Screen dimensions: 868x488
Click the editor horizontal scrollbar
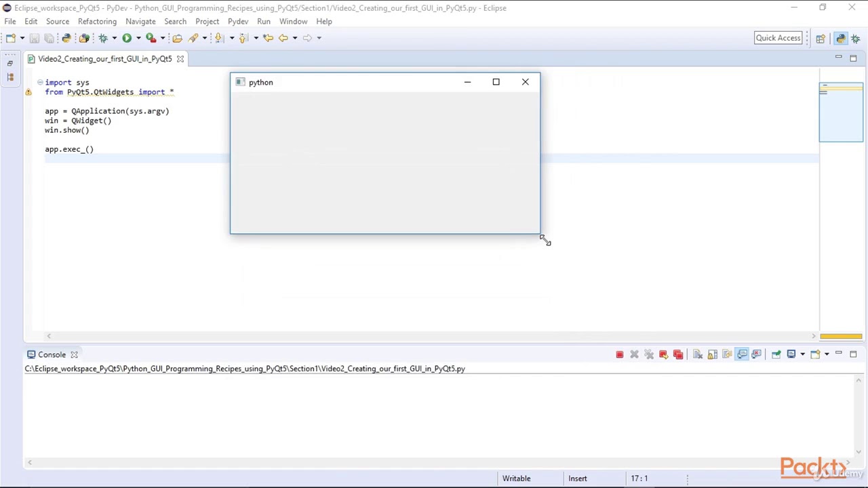click(431, 336)
